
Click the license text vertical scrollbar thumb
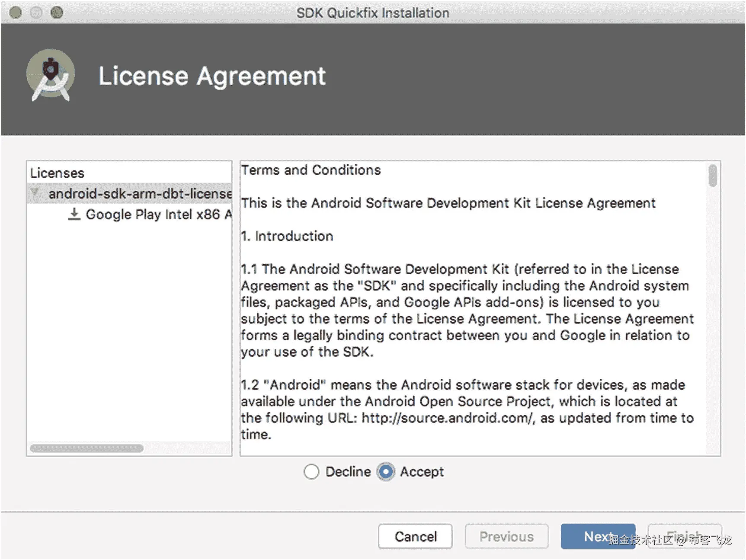713,176
